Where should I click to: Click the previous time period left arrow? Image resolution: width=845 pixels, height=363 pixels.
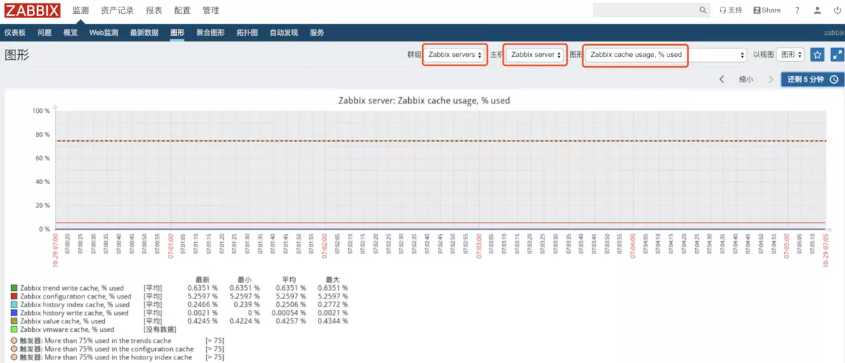point(722,79)
